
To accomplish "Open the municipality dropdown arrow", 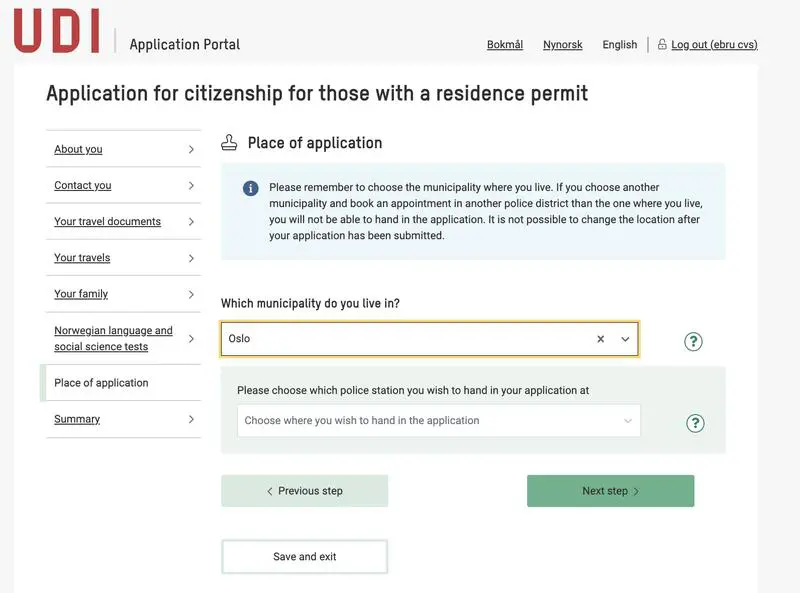I will [x=625, y=339].
